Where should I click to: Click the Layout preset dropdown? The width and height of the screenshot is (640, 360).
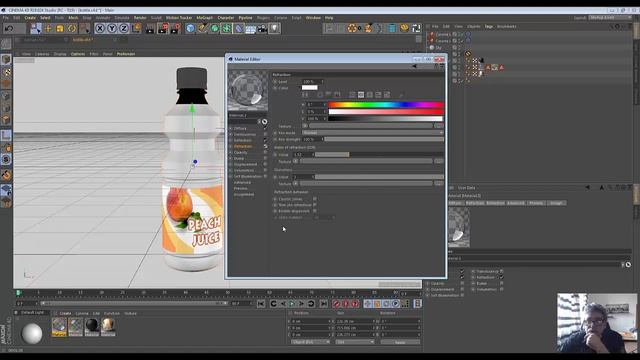pyautogui.click(x=610, y=18)
